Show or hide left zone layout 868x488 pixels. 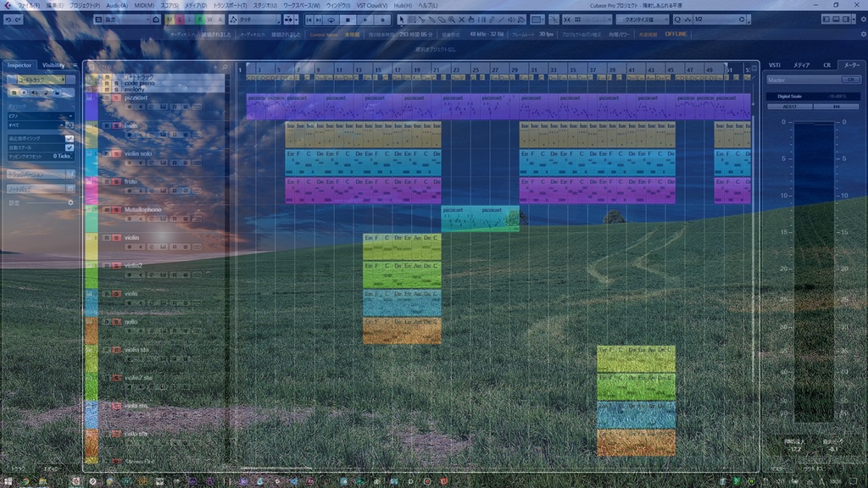[826, 19]
